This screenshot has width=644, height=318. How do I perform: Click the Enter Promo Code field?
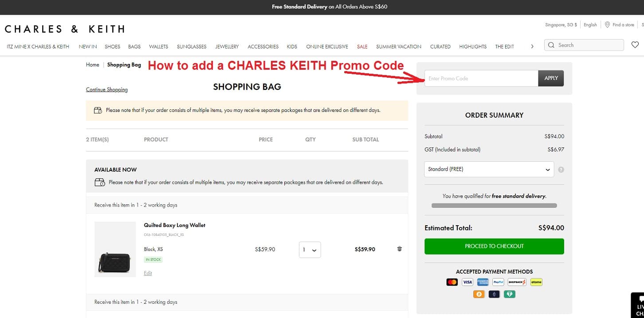[x=481, y=78]
